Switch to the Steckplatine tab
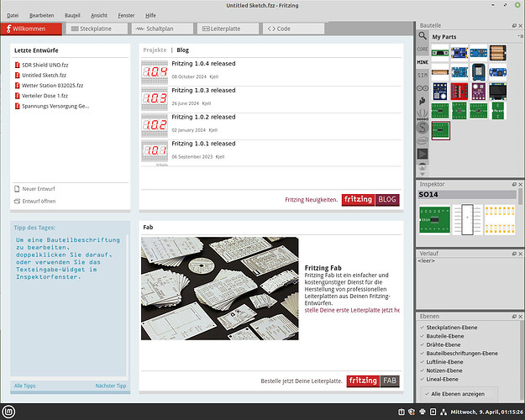The height and width of the screenshot is (420, 525). click(x=97, y=29)
